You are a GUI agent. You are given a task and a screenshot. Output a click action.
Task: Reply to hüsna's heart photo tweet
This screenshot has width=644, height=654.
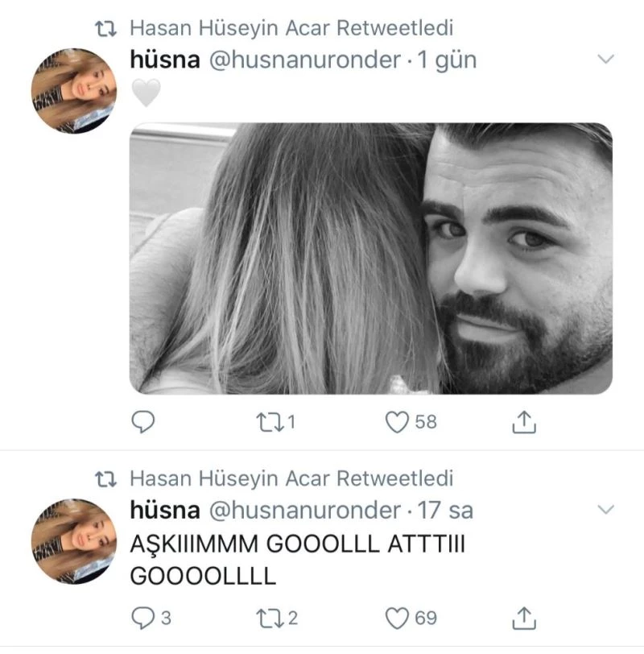pyautogui.click(x=141, y=418)
